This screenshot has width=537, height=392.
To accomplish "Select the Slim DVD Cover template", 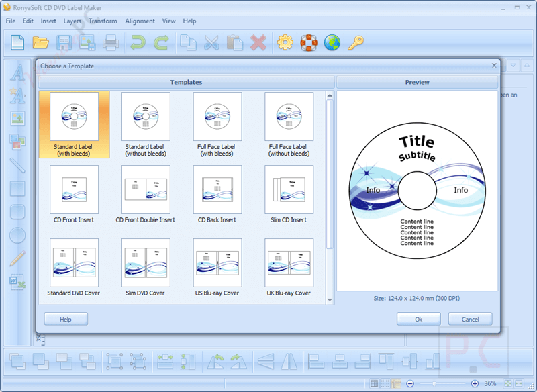I will [146, 267].
